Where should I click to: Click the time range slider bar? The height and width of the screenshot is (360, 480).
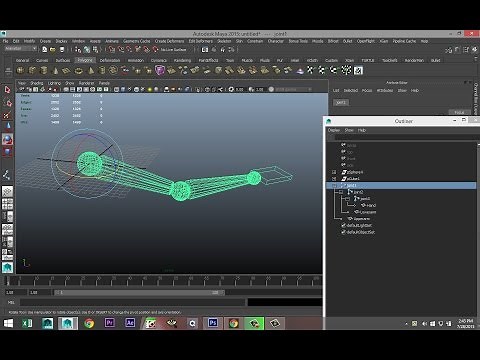coord(139,292)
